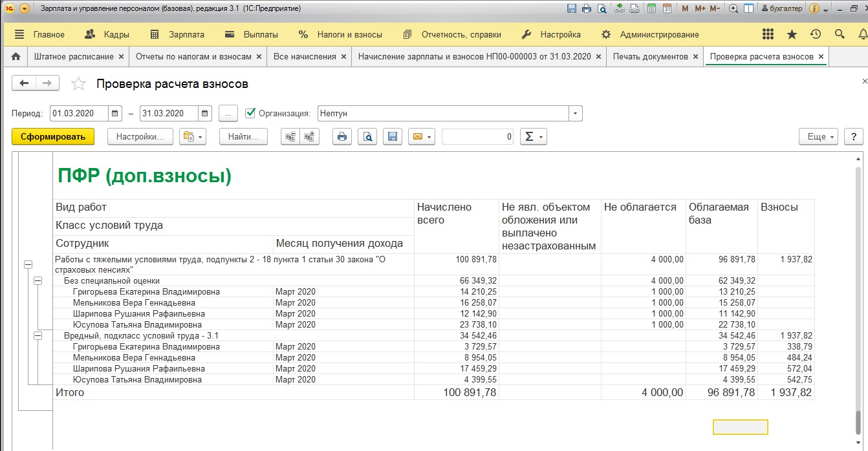The width and height of the screenshot is (868, 451).
Task: Open report print preview icon
Action: click(367, 136)
